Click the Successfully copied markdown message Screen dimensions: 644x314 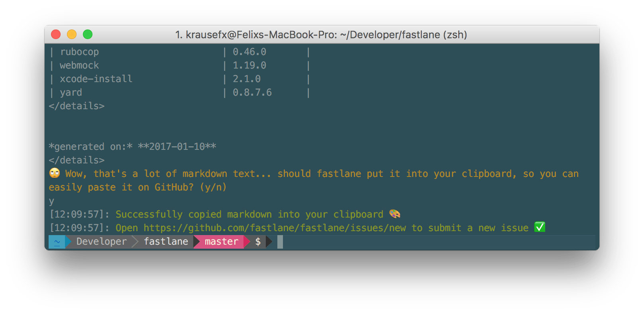(249, 214)
